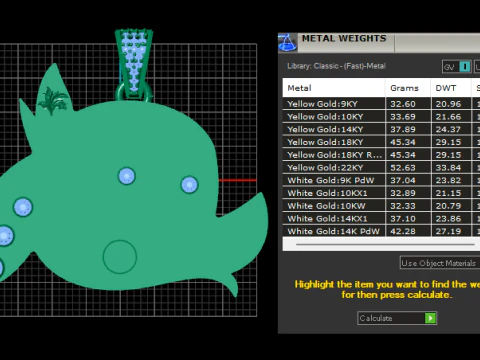Screen dimensions: 480x360
Task: Click the Grams column header
Action: click(408, 88)
